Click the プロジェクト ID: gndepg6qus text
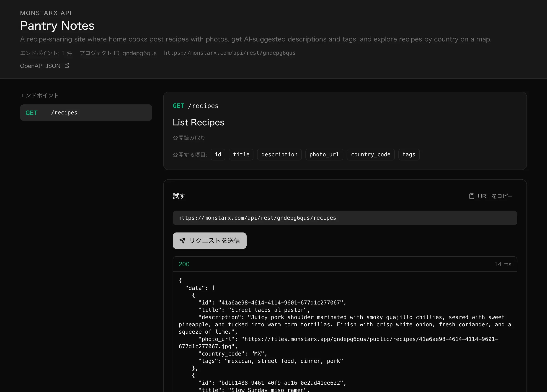The height and width of the screenshot is (392, 547). 118,53
